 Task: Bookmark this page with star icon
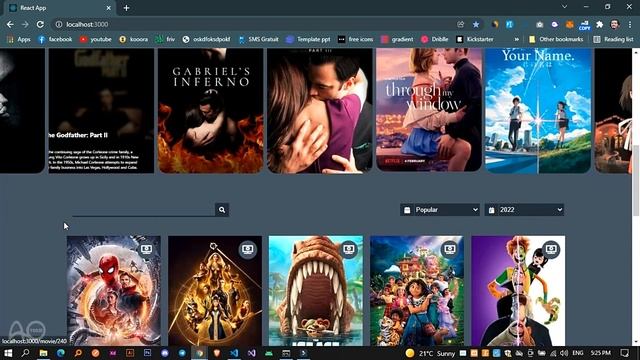(x=476, y=24)
